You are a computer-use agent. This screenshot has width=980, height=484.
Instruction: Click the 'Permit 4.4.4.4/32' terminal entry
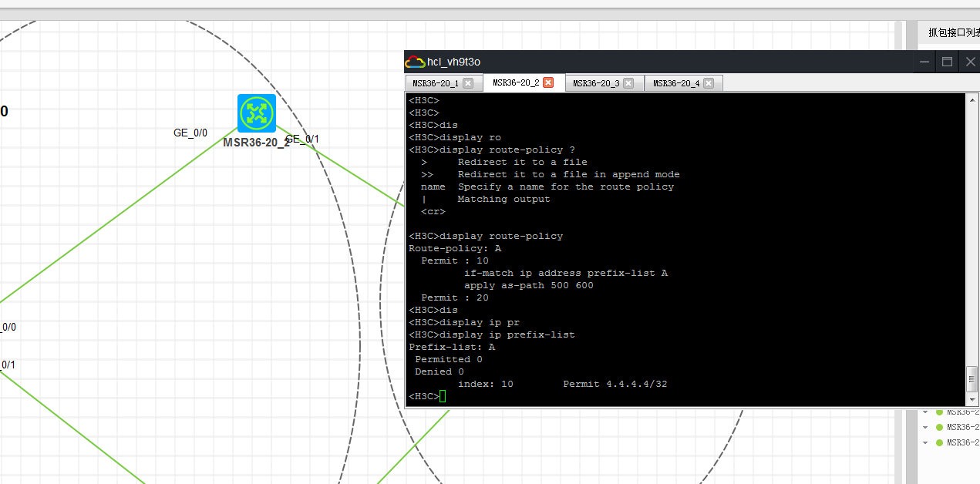[x=615, y=384]
